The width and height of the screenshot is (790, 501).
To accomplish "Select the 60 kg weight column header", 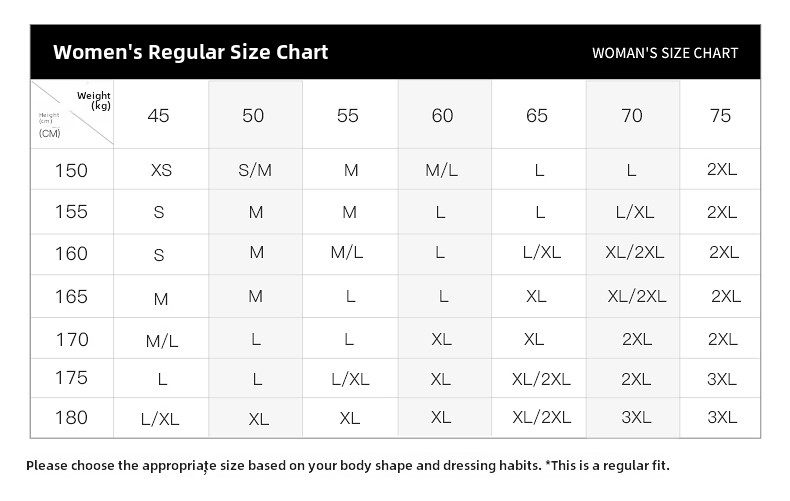I will 442,116.
